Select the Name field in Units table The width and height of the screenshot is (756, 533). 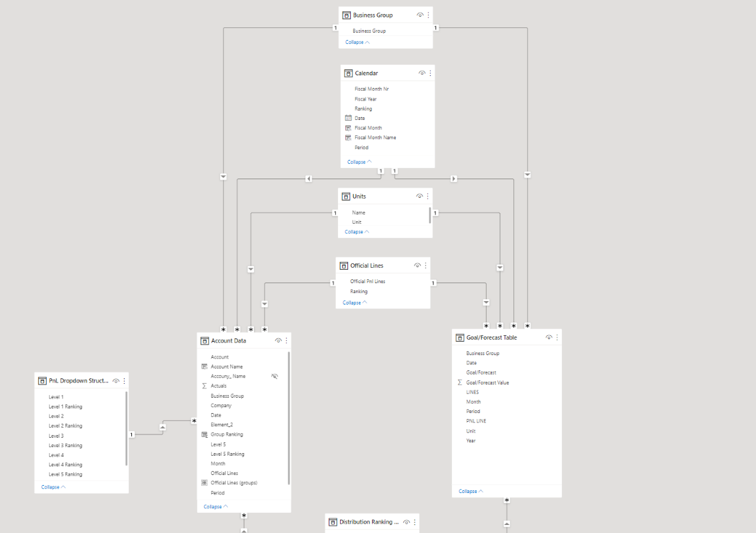(359, 213)
